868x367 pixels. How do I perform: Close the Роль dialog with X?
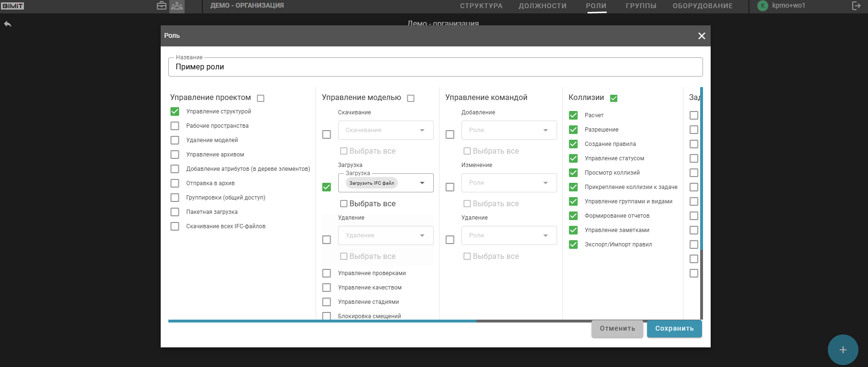(x=702, y=36)
